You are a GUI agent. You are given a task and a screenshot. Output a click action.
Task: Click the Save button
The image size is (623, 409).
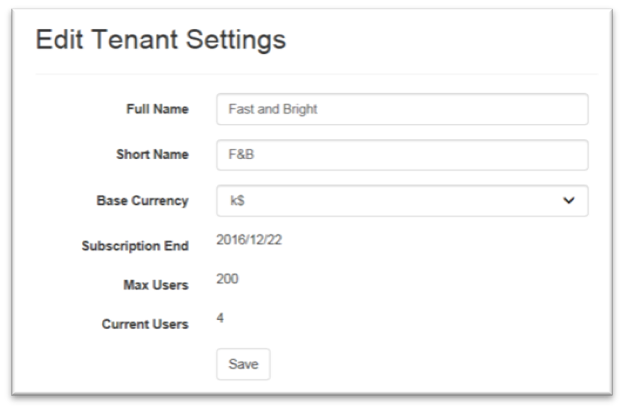[243, 364]
